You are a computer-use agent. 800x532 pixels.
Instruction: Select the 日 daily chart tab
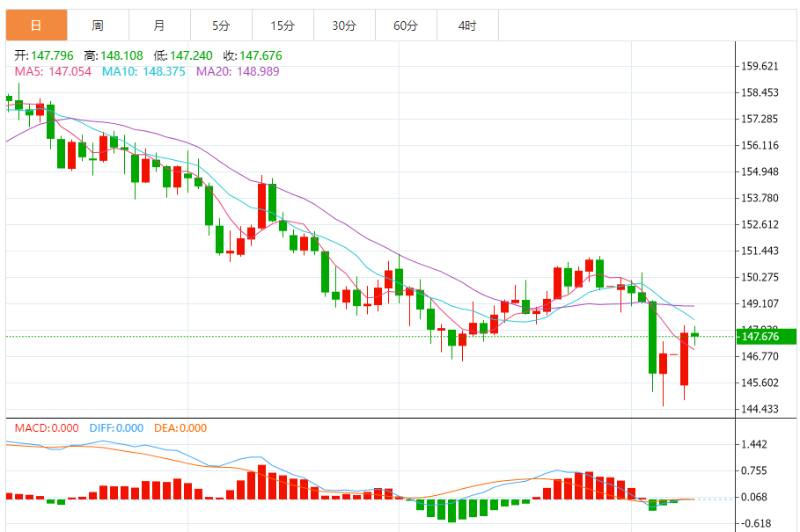point(36,25)
